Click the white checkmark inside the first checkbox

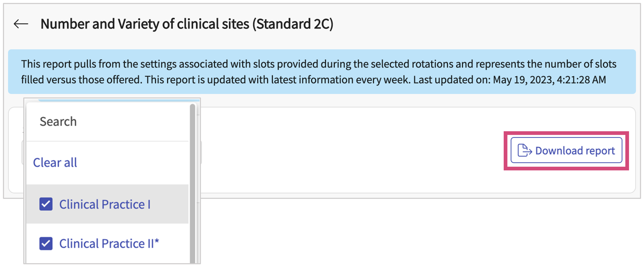click(46, 204)
